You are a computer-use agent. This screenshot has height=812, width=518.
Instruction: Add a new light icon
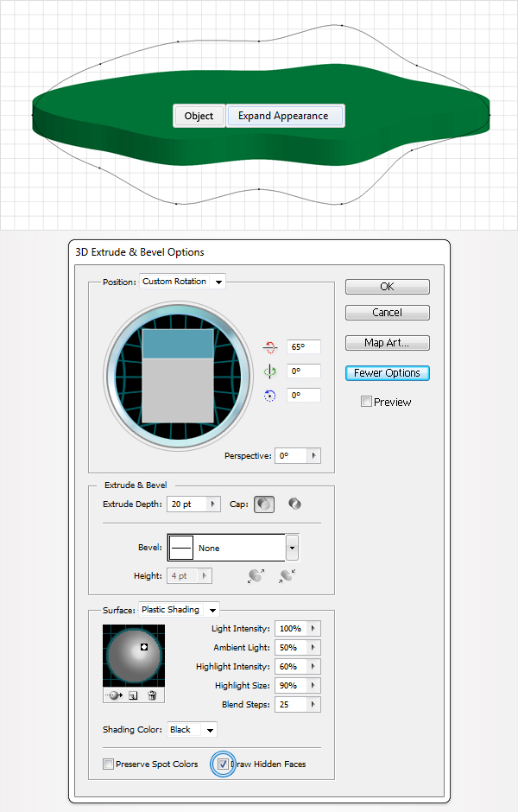coord(133,695)
